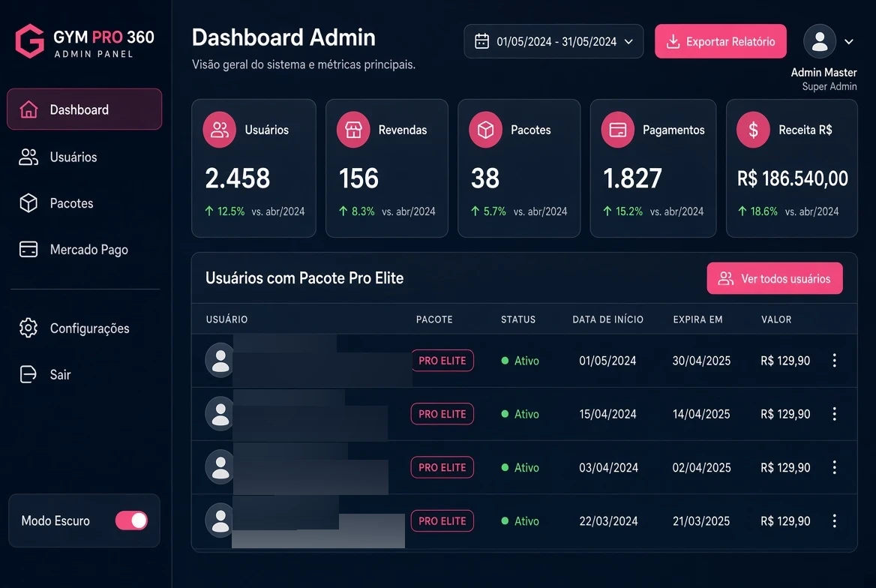Expand the Admin Master profile chevron
This screenshot has height=588, width=876.
click(x=849, y=42)
